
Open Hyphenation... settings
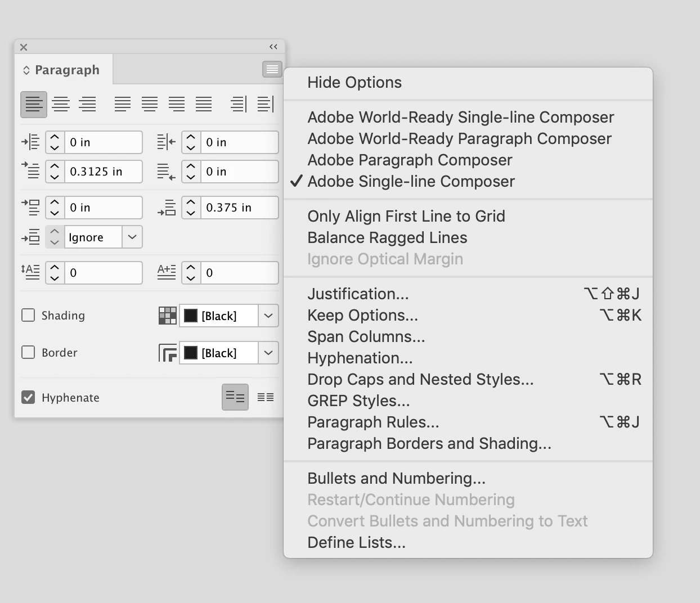pyautogui.click(x=468, y=358)
